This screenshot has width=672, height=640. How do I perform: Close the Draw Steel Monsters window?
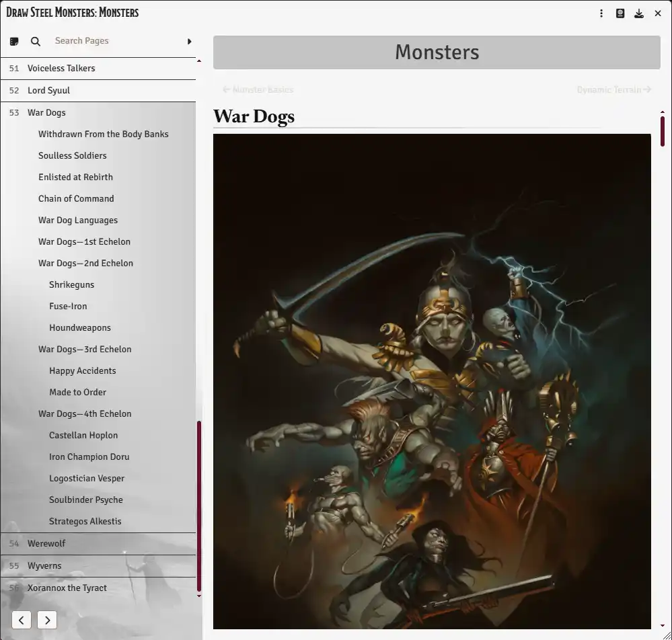click(x=658, y=13)
